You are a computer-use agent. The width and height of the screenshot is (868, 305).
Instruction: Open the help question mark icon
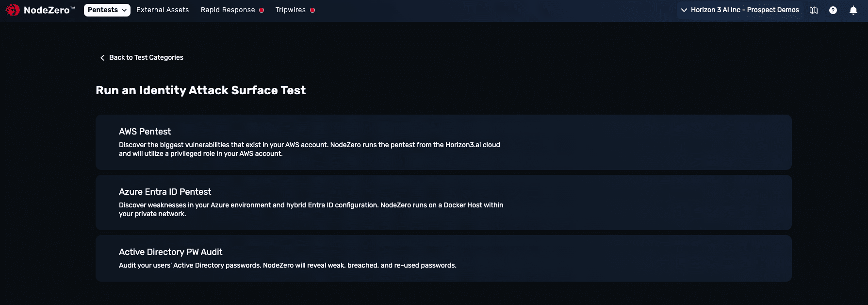833,10
